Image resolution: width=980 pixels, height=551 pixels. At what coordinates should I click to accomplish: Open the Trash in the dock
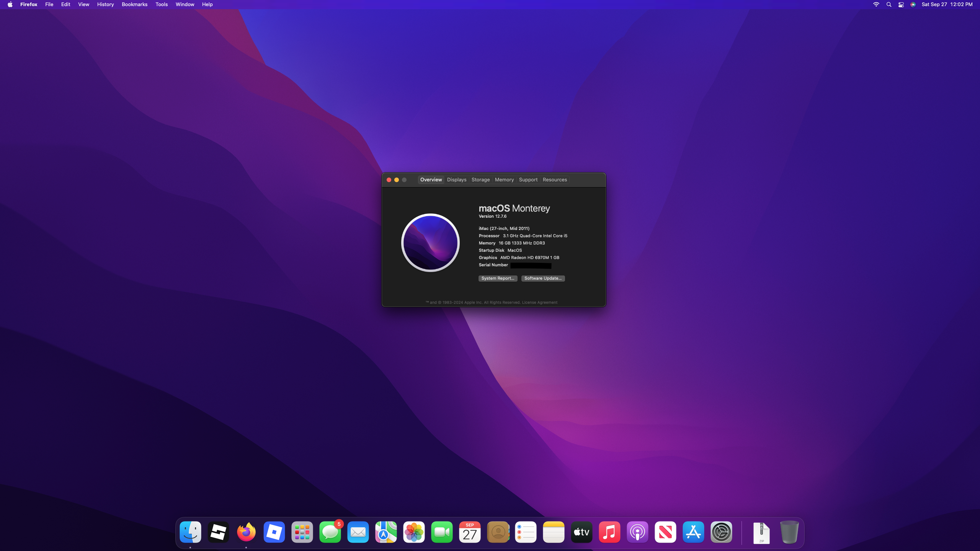pos(789,532)
